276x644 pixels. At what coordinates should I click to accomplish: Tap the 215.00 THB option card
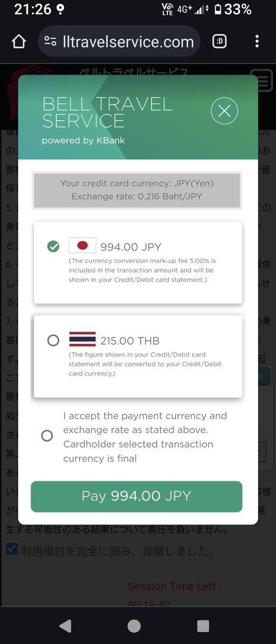[x=138, y=356]
